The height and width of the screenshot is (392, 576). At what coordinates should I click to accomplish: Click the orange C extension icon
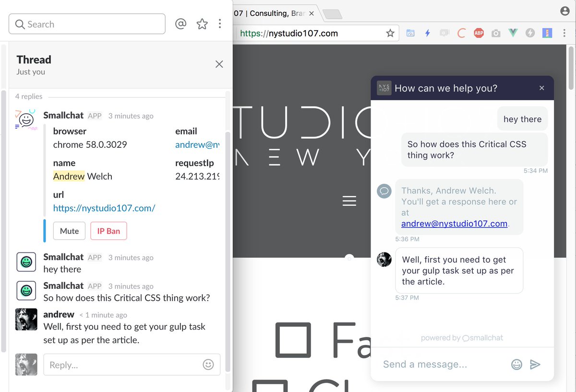coord(461,33)
